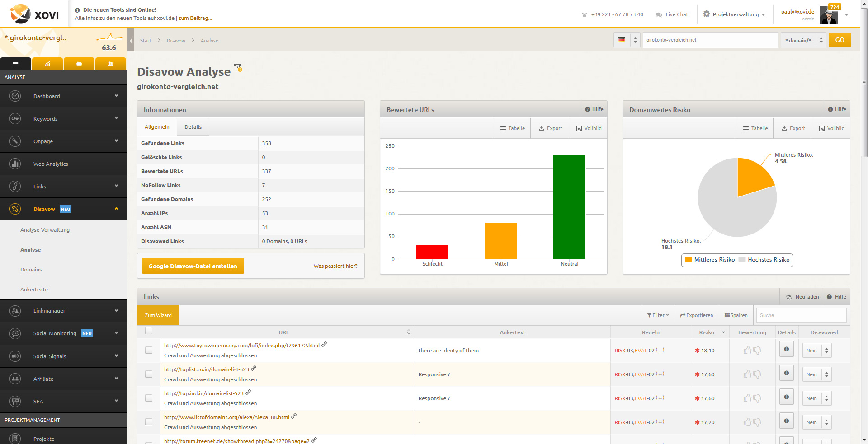This screenshot has width=868, height=444.
Task: Click the icon next to Disavow Analyse title
Action: (x=238, y=68)
